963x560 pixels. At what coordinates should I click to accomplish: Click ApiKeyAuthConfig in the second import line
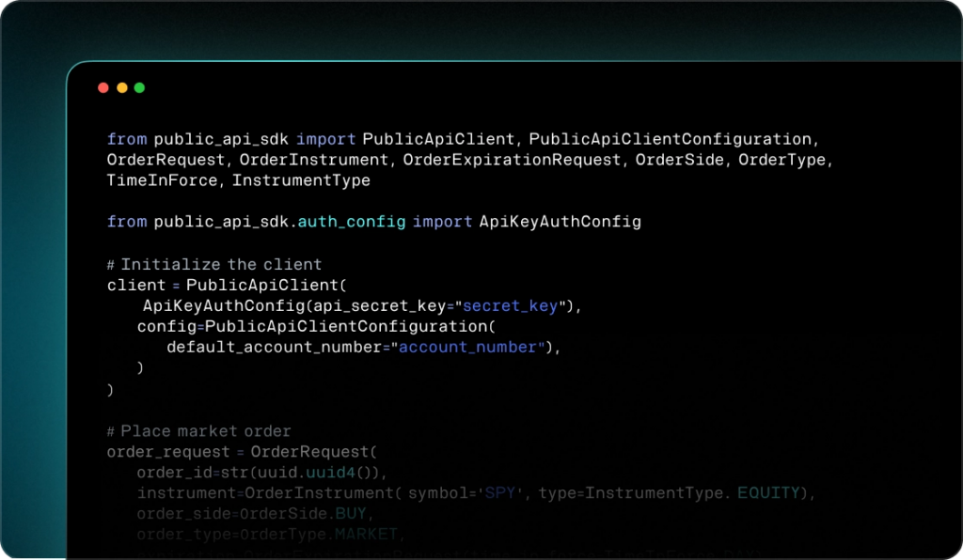click(x=560, y=222)
